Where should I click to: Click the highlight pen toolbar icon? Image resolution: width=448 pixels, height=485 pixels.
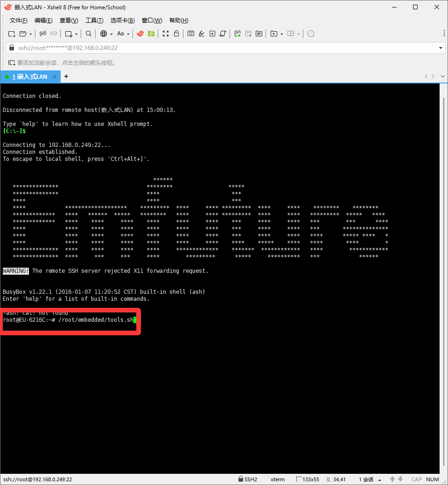202,34
